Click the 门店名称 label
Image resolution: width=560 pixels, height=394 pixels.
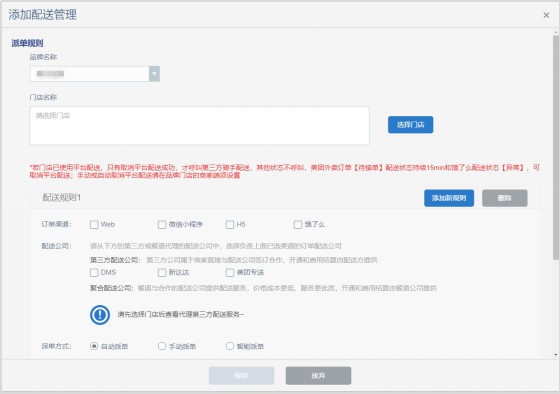tap(43, 97)
